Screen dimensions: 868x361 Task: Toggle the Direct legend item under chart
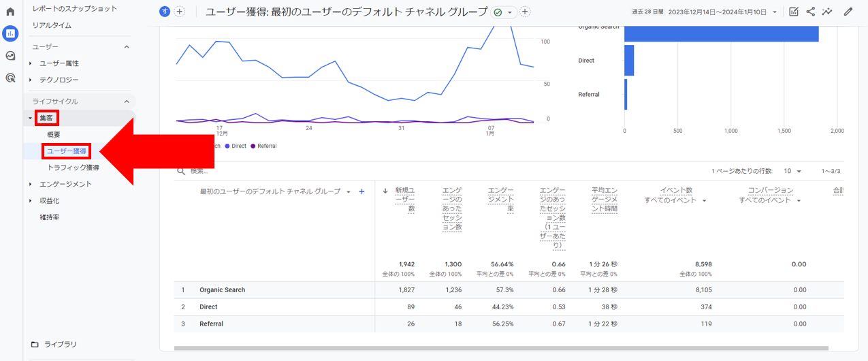point(236,146)
